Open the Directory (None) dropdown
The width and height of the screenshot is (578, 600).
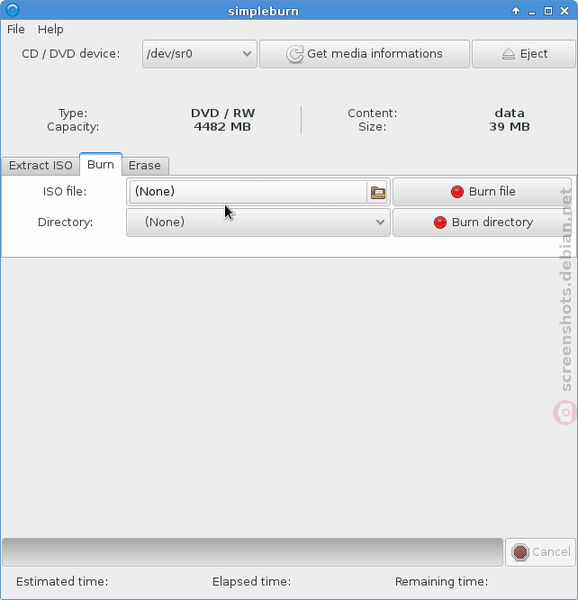258,222
